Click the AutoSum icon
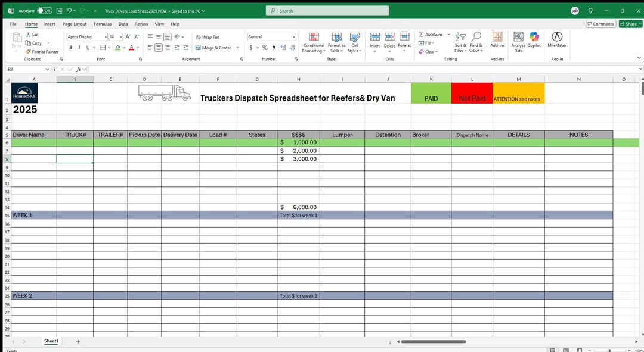644x352 pixels. pyautogui.click(x=422, y=34)
